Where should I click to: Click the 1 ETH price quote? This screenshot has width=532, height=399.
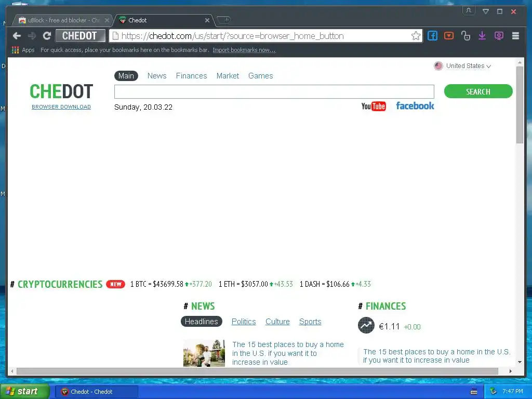[x=256, y=284]
